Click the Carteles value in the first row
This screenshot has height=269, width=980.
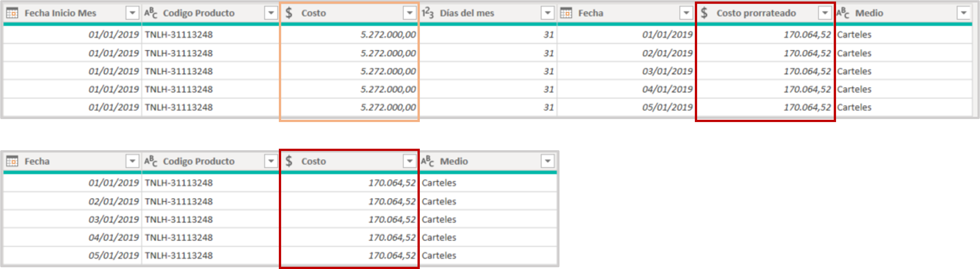pos(854,34)
